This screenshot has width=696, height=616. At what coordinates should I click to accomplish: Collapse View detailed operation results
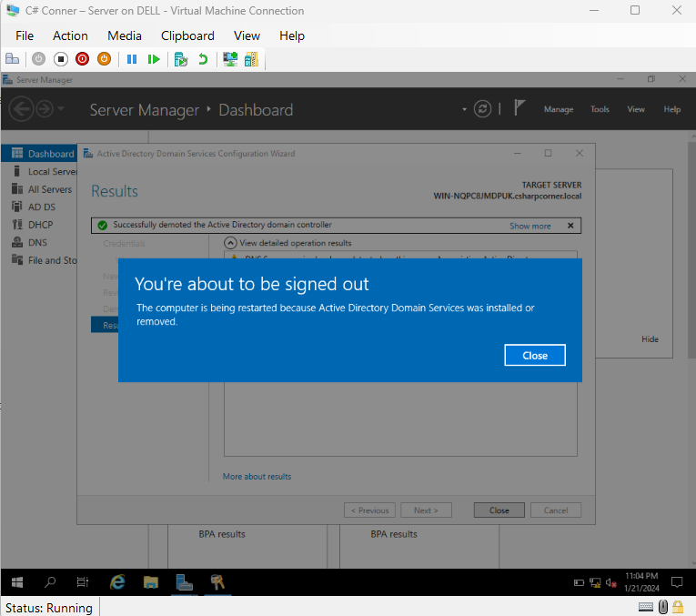tap(230, 243)
